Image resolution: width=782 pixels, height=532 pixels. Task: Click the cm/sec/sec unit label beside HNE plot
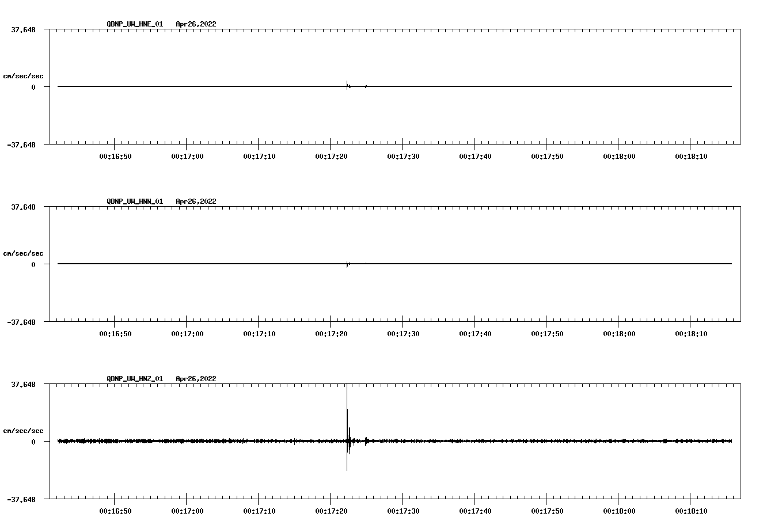[x=23, y=76]
